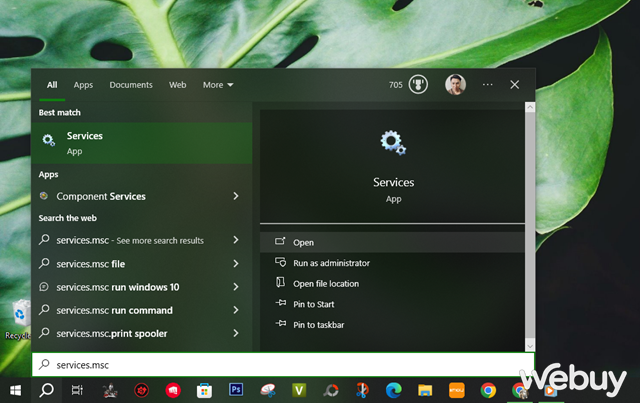
Task: Click the Open file location folder icon
Action: 280,283
